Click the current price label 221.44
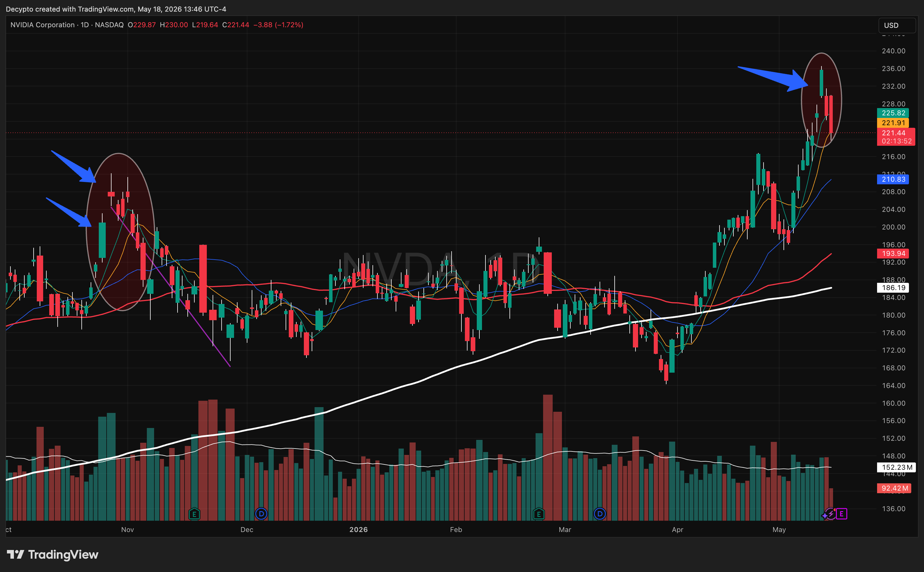Screen dimensions: 924x572 893,133
